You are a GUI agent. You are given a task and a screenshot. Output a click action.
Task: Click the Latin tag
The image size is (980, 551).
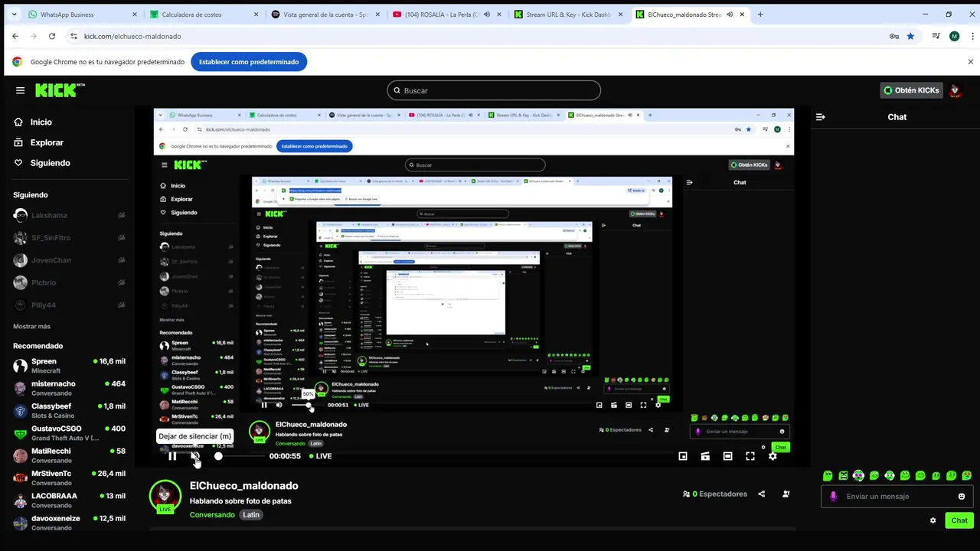point(251,515)
